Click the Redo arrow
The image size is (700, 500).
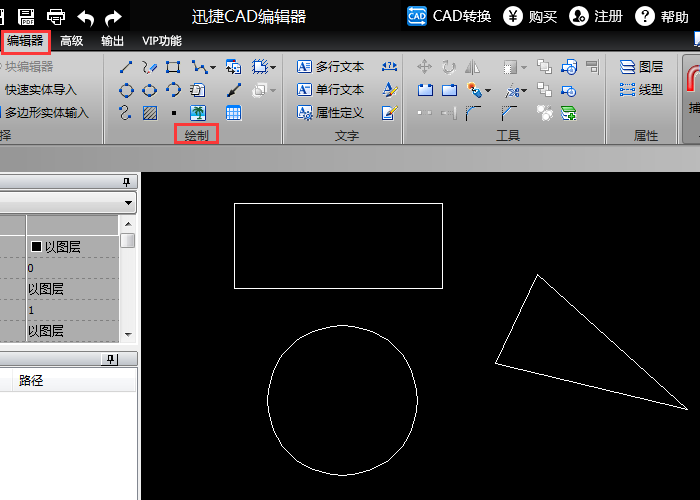114,16
